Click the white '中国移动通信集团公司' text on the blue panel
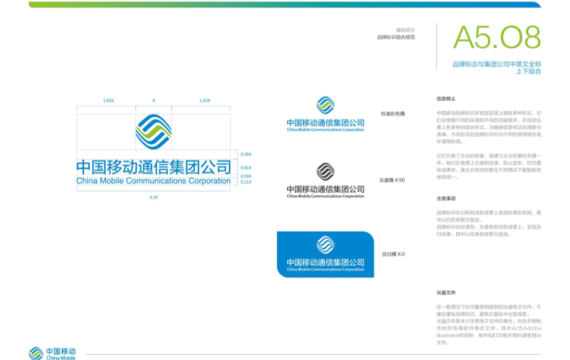Image resolution: width=570 pixels, height=360 pixels. click(x=325, y=262)
